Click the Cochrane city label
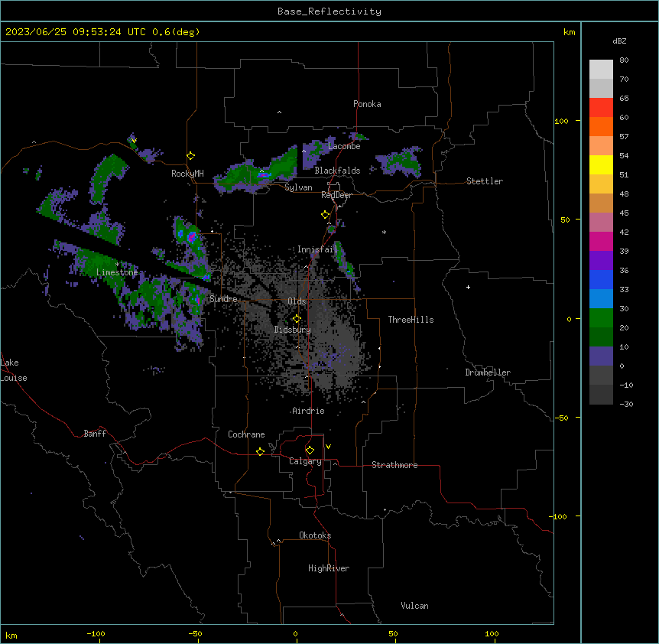Viewport: 659px width, 644px height. click(246, 434)
